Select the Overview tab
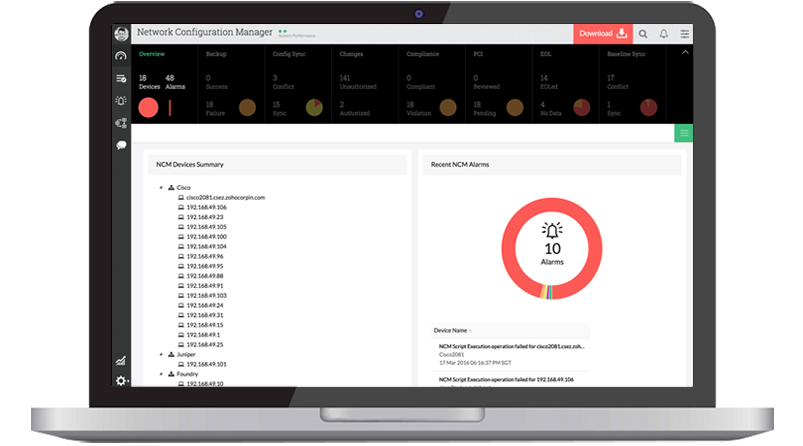 (152, 54)
